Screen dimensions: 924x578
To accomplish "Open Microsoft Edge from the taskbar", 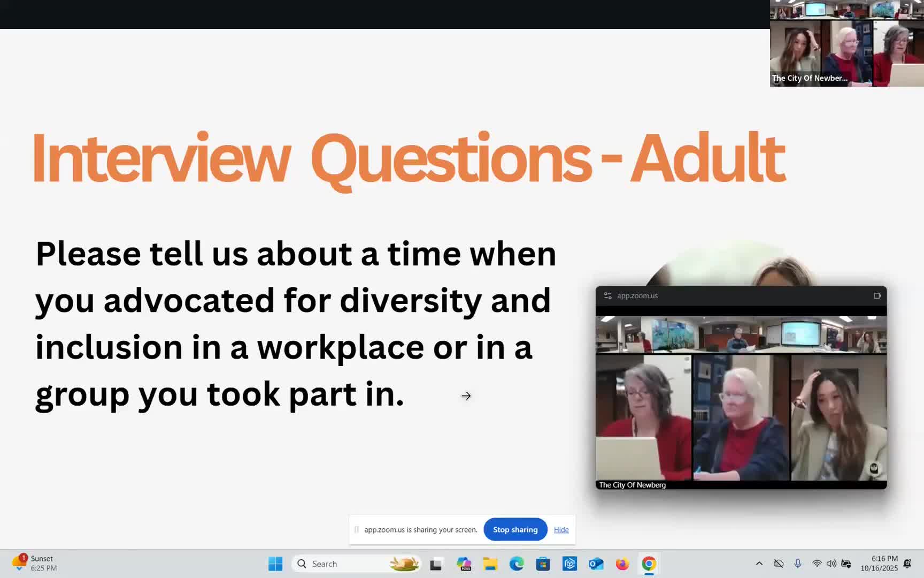I will [x=517, y=564].
